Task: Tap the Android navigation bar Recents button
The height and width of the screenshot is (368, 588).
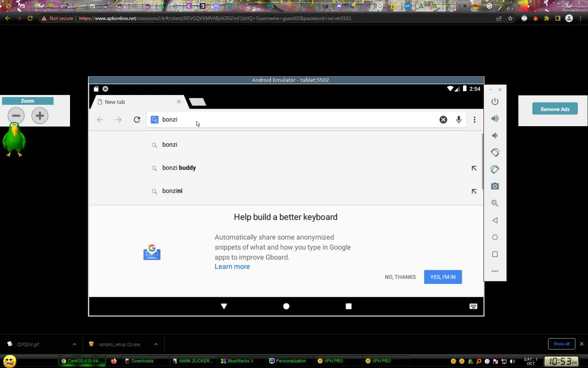Action: pos(349,306)
